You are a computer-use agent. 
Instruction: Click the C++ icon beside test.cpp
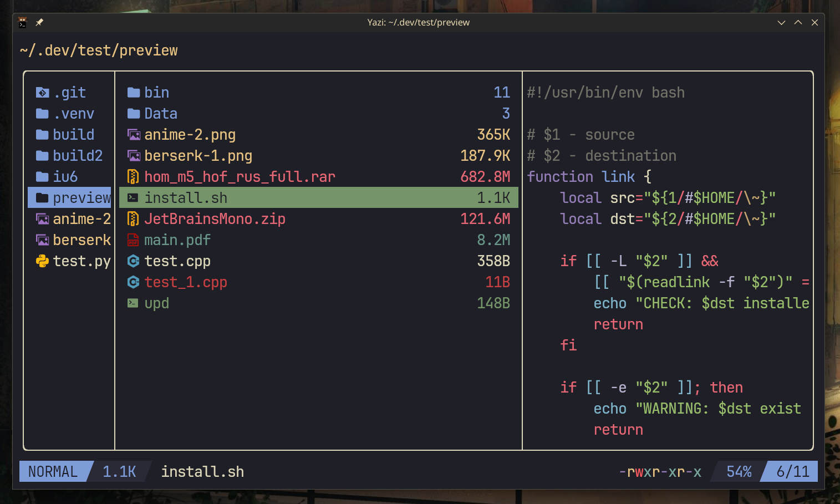(133, 261)
